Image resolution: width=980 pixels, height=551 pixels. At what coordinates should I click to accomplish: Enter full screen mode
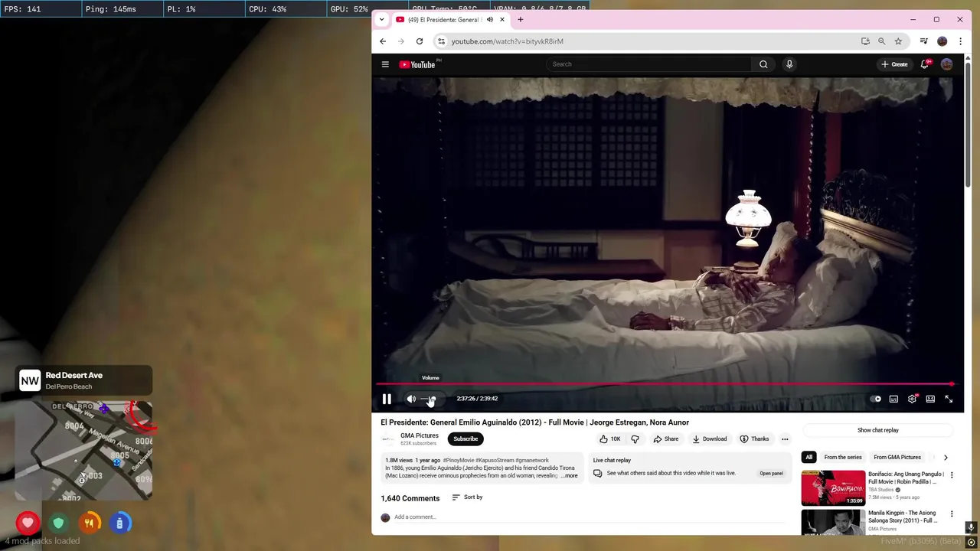click(x=949, y=399)
